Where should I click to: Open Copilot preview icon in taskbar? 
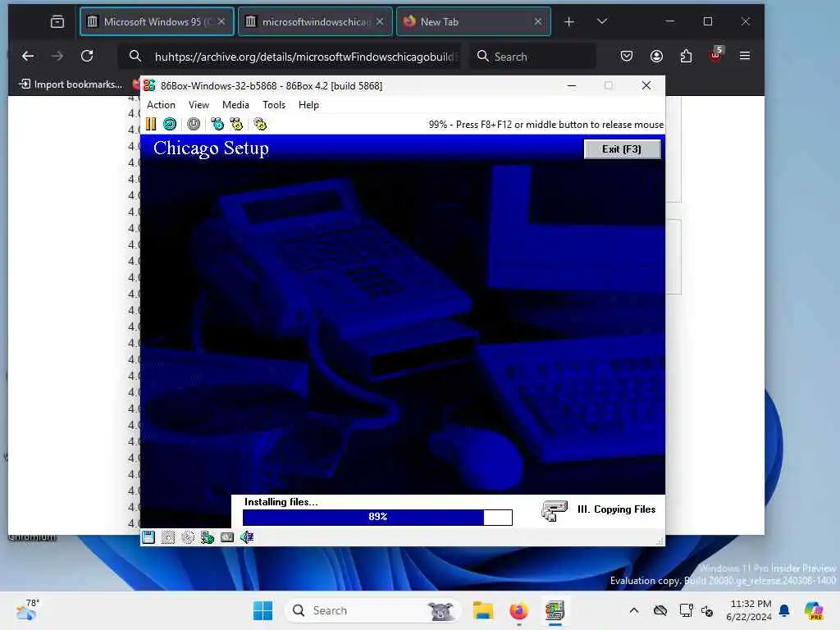pyautogui.click(x=814, y=610)
